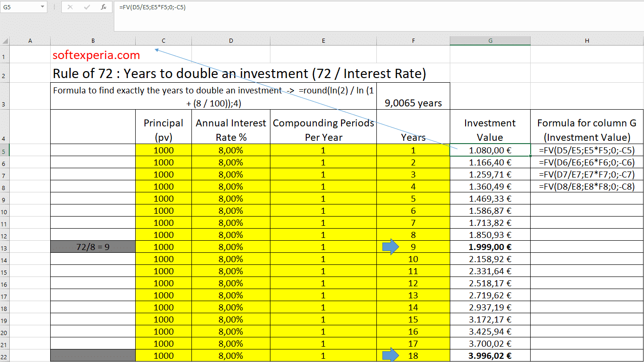Select the cell showing 1.999,00 €
Screen dimensions: 644x362
click(490, 247)
